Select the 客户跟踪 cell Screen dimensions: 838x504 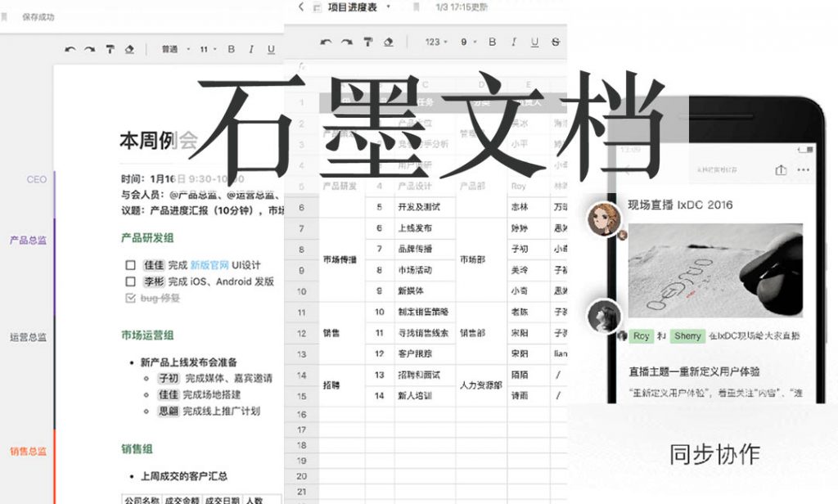point(426,353)
